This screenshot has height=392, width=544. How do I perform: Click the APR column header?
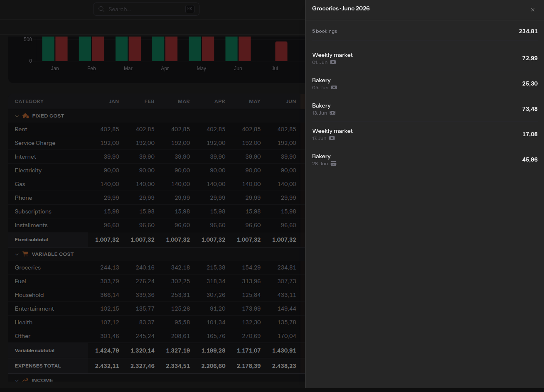point(220,101)
